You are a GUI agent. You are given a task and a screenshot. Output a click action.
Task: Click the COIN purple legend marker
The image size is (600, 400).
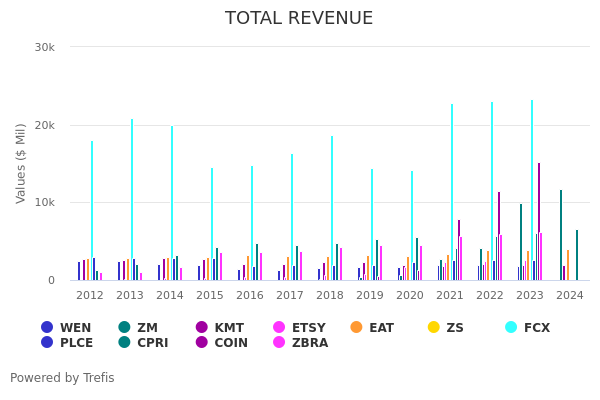[x=201, y=343]
